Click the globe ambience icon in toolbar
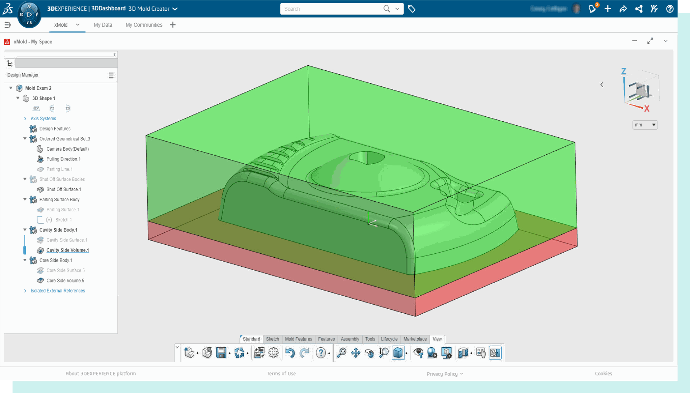Screen dimensions: 690x394 pos(432,353)
